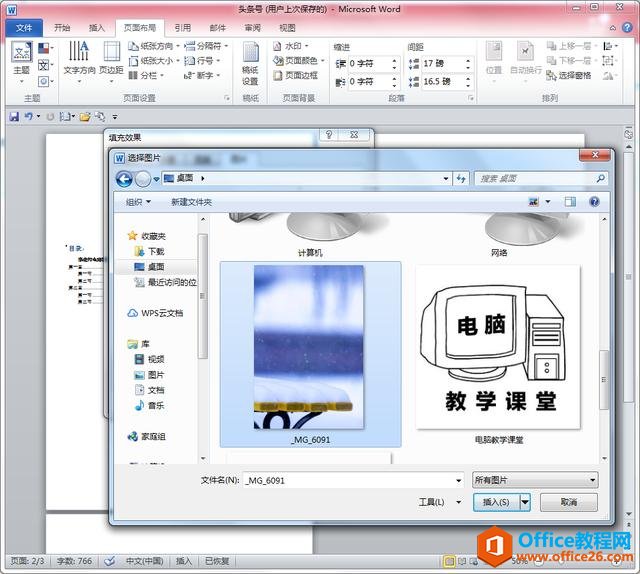Select Videos (视频) library in sidebar

coord(149,359)
